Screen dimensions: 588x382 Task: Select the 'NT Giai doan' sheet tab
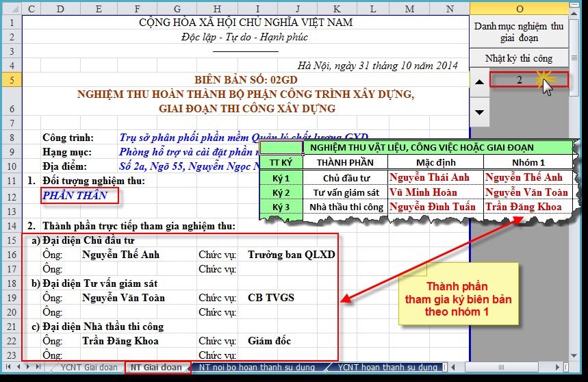(x=157, y=368)
